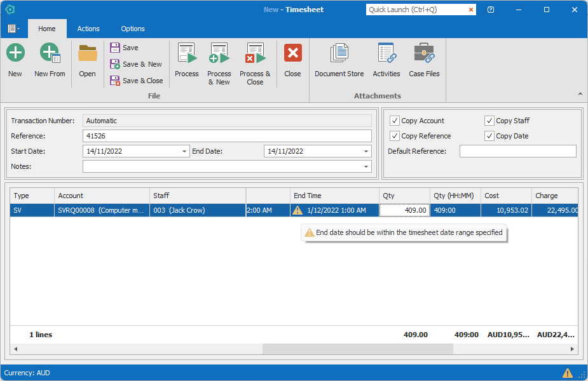This screenshot has height=381, width=588.
Task: Click the Save & New button
Action: 136,64
